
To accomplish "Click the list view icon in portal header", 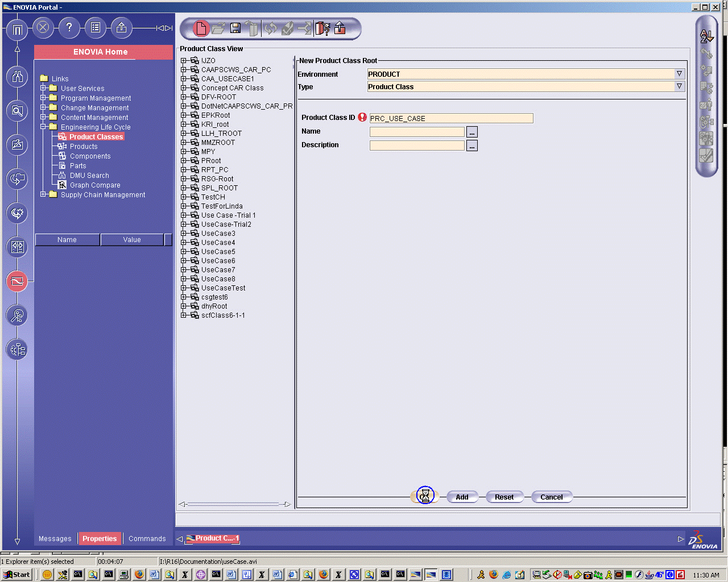I will [x=96, y=27].
